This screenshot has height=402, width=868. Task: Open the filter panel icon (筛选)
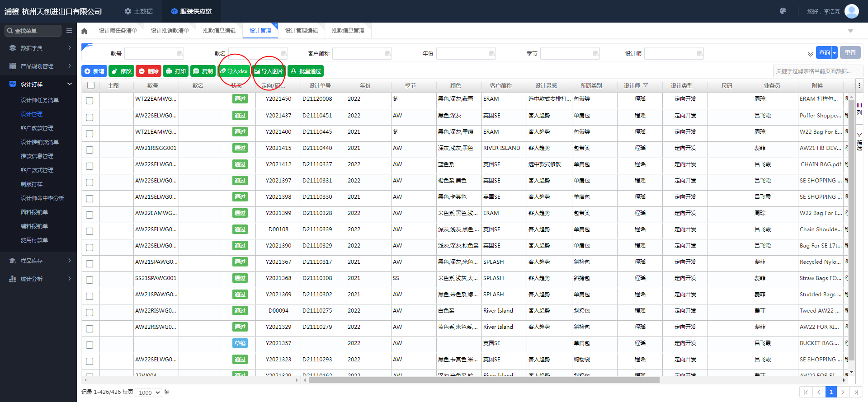(x=859, y=142)
